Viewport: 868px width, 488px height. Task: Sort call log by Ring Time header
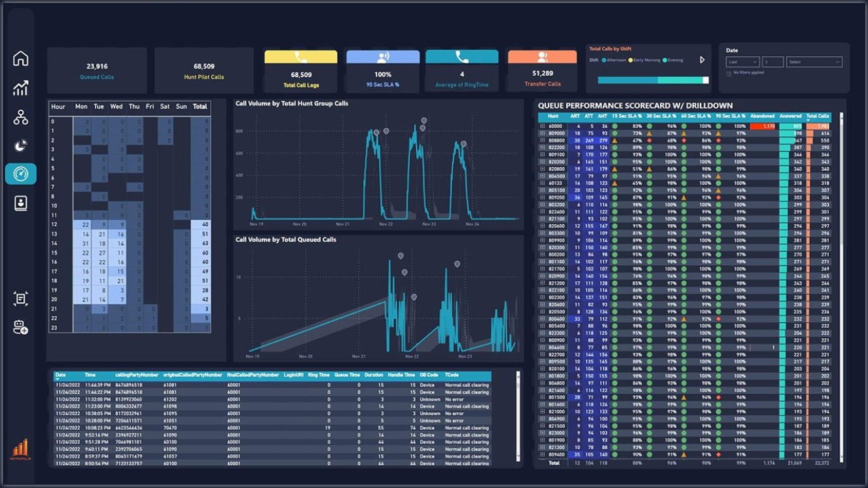[319, 375]
